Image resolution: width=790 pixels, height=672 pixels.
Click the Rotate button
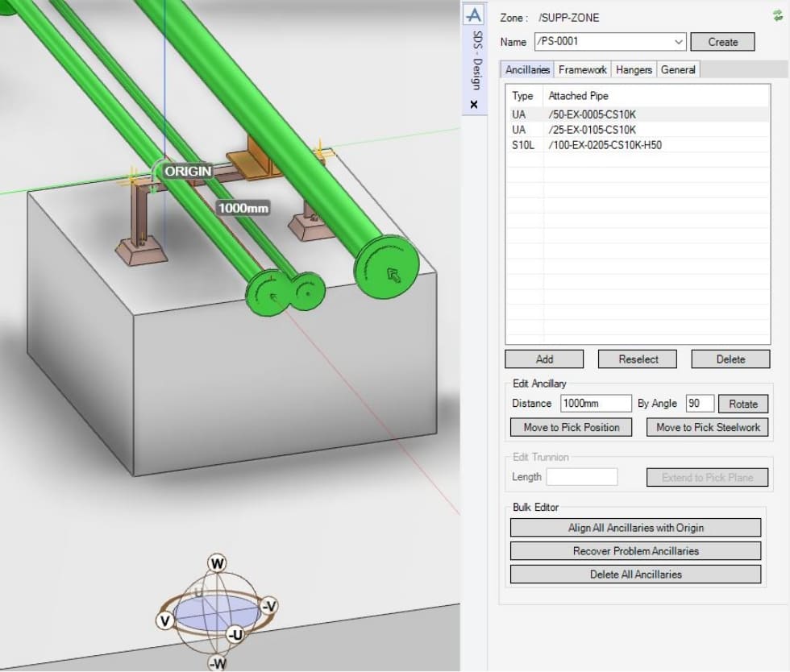(x=743, y=404)
